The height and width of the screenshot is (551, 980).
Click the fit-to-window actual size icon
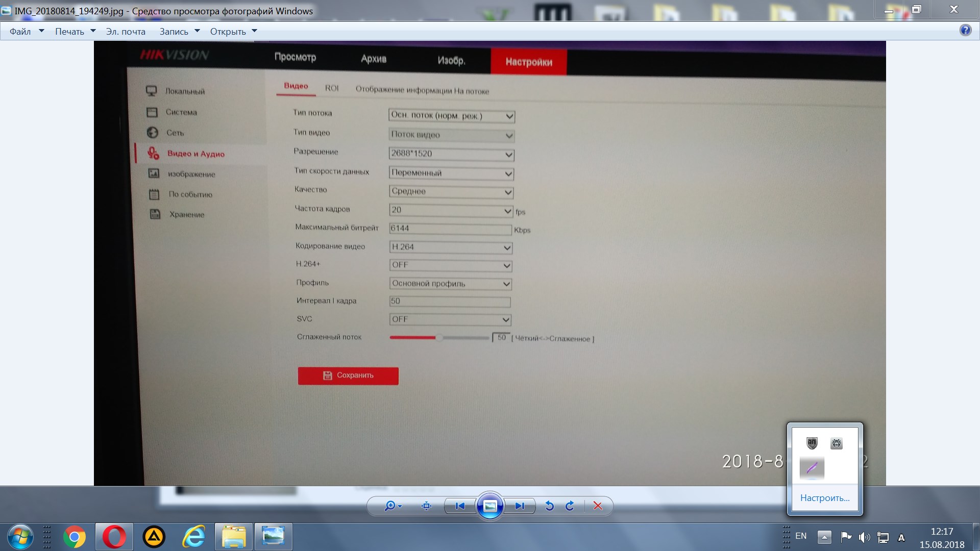426,506
